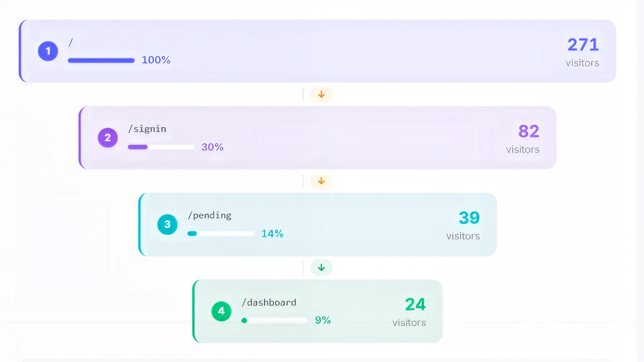Screen dimensions: 644x362
Task: Click the teal step 3 badge
Action: [167, 224]
